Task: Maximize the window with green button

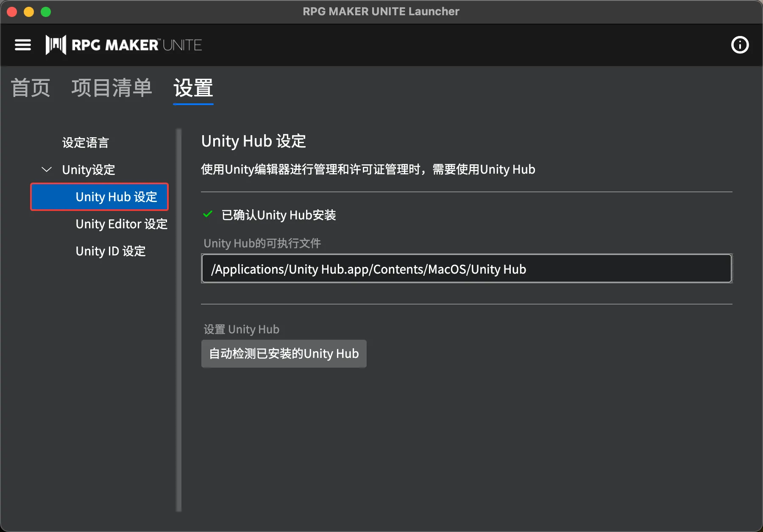Action: 46,12
